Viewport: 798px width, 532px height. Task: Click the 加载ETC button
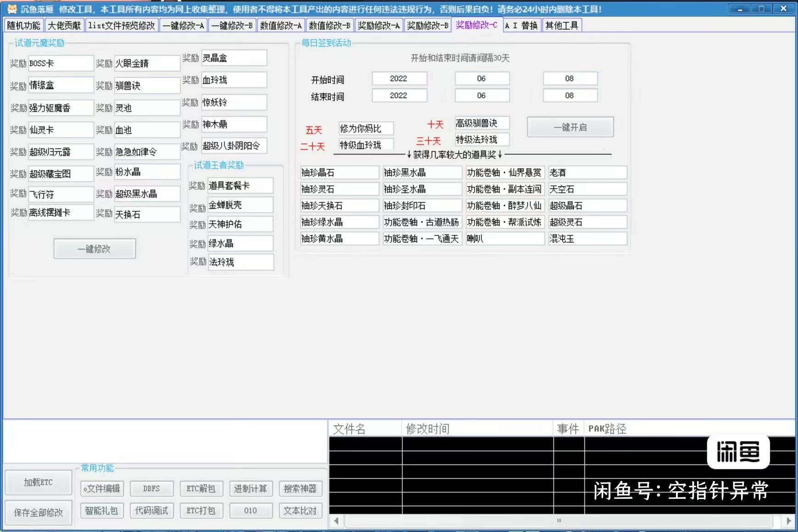(x=39, y=482)
